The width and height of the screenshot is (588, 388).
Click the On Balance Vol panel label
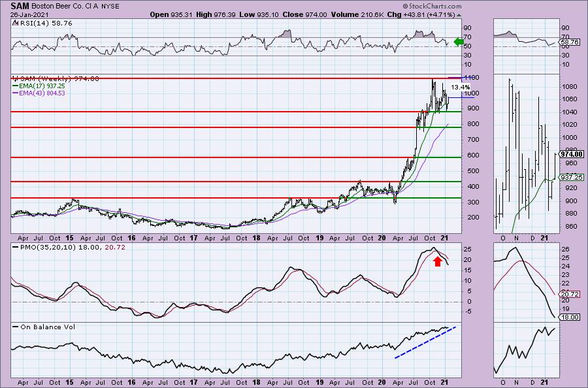click(x=44, y=327)
